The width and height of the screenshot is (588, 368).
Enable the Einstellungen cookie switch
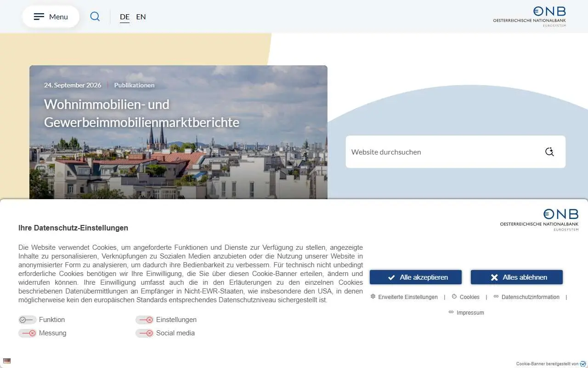(x=145, y=320)
